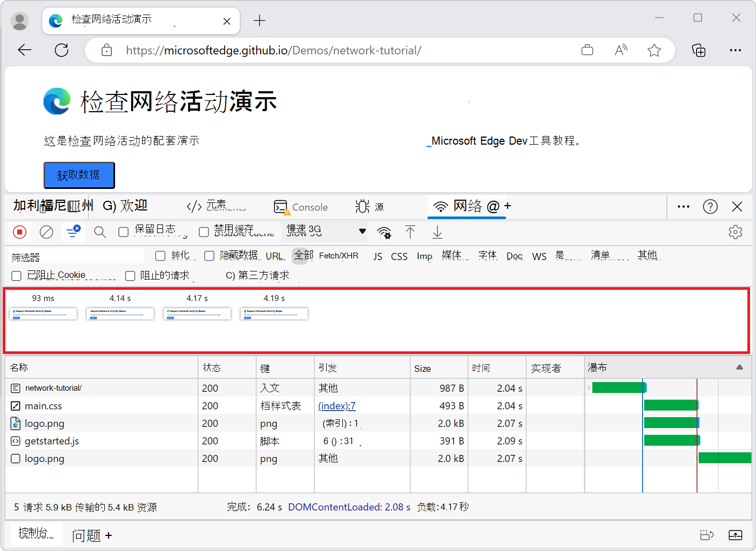This screenshot has width=756, height=551.
Task: Open search in network requests
Action: [99, 232]
